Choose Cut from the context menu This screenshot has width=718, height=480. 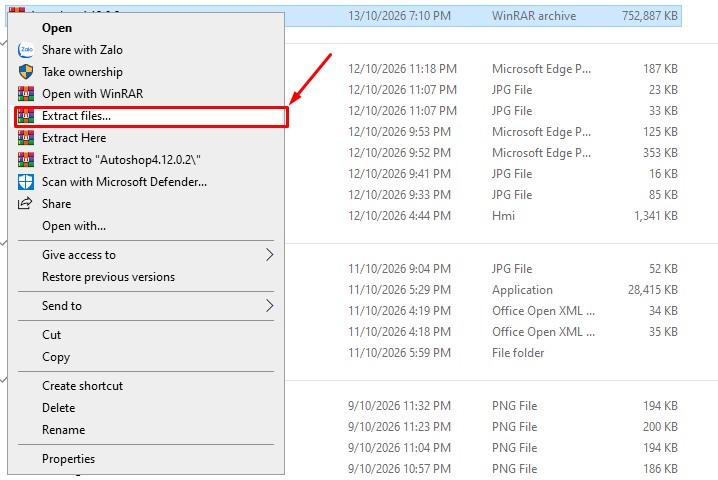[51, 335]
